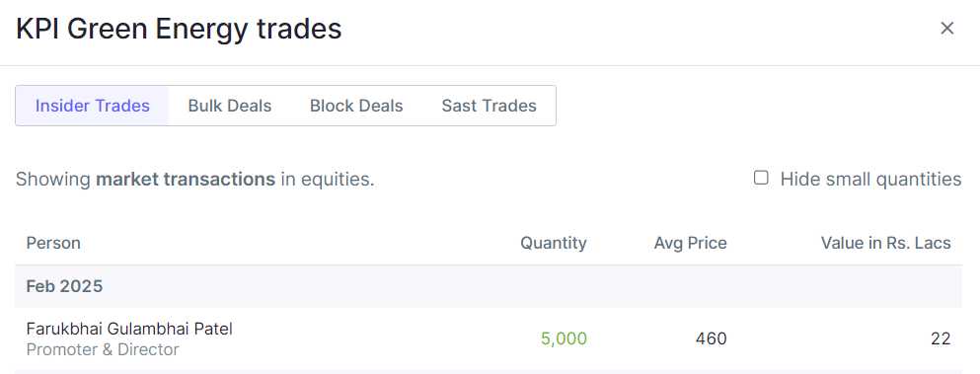Click the Hide small quantities label text
Image resolution: width=980 pixels, height=374 pixels.
pos(870,180)
